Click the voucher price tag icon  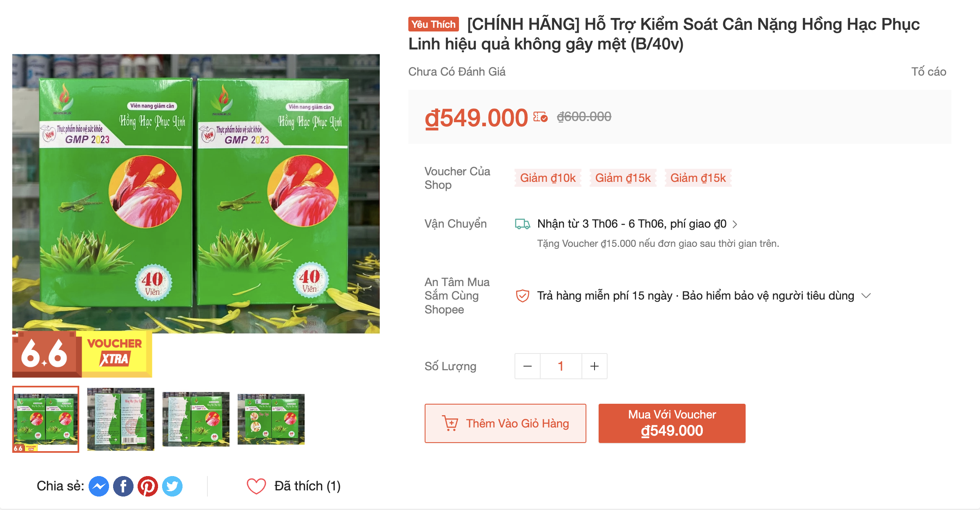(x=540, y=117)
